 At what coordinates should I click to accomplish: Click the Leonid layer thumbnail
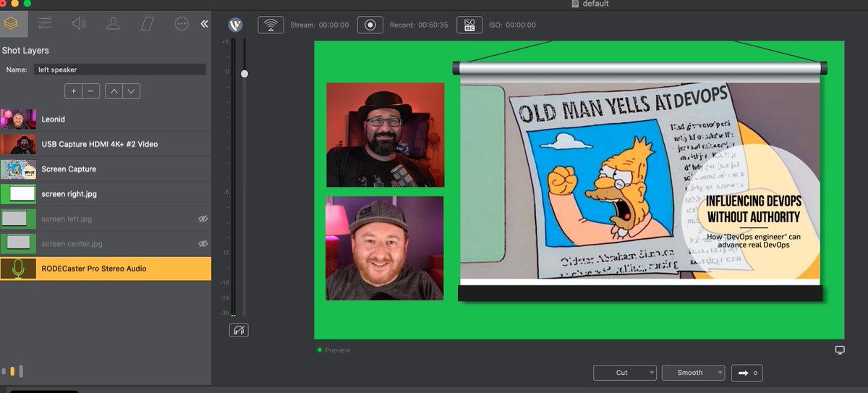19,119
